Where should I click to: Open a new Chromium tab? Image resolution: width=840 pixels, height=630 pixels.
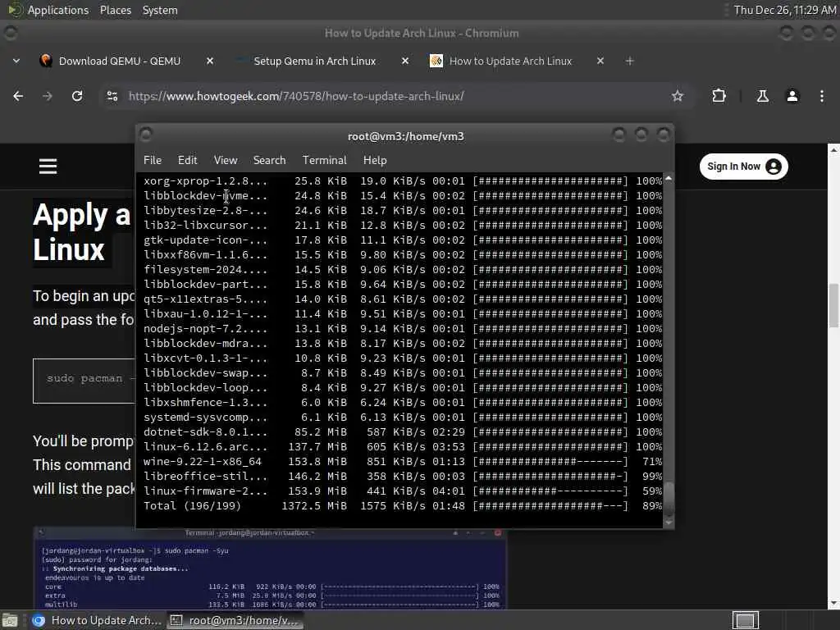(x=629, y=61)
